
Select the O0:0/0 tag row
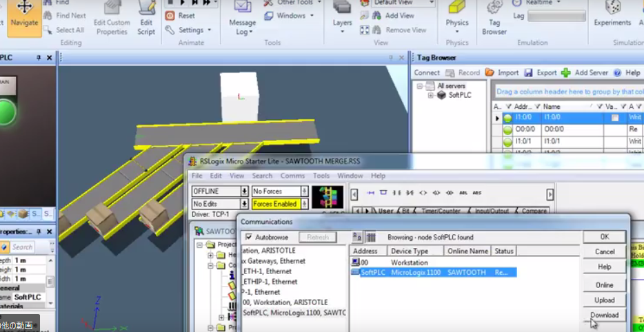click(x=568, y=129)
